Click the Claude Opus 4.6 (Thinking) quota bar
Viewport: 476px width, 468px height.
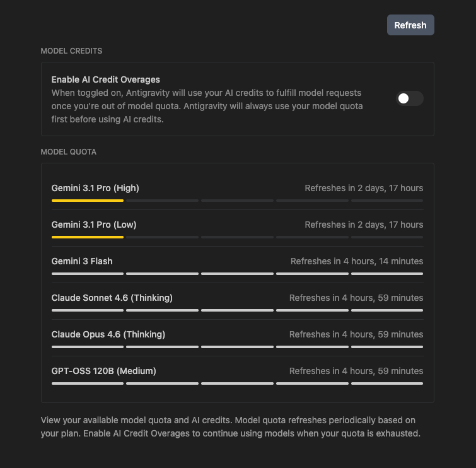click(x=238, y=347)
